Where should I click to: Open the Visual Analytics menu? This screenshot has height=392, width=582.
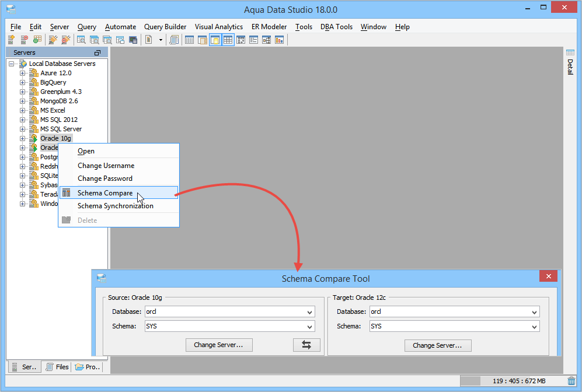click(x=219, y=27)
